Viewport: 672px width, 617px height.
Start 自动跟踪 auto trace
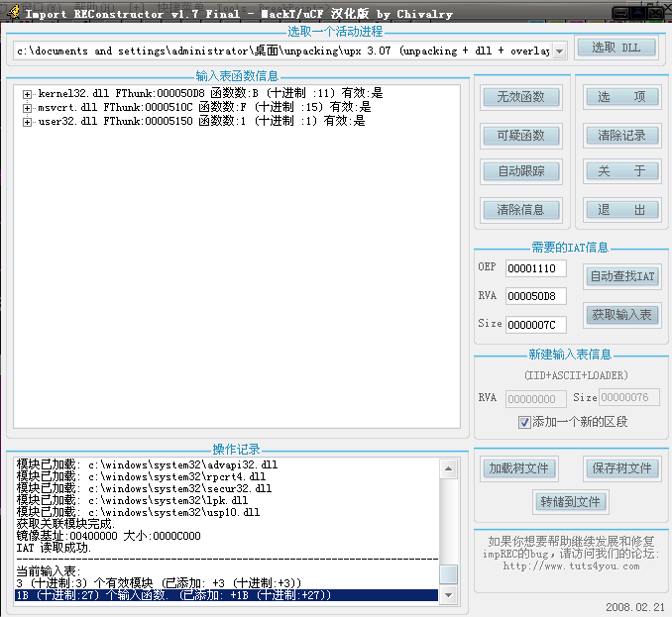click(521, 171)
